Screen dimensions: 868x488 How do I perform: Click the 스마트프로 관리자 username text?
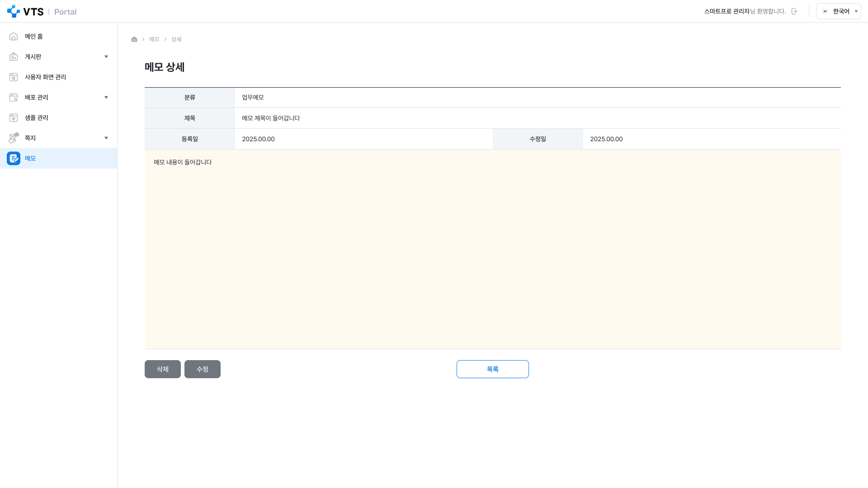click(726, 11)
